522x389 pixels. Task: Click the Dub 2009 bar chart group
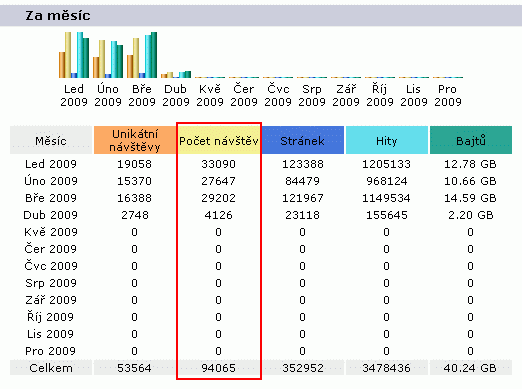tap(176, 74)
